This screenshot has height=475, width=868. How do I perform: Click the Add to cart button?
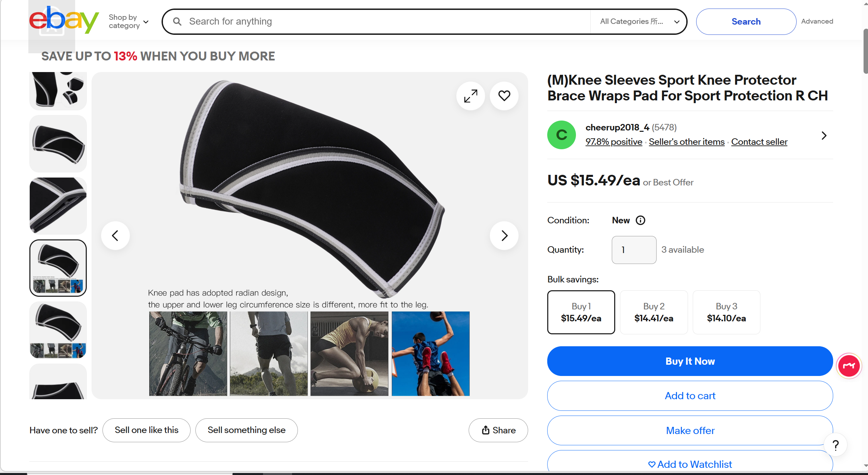click(690, 396)
